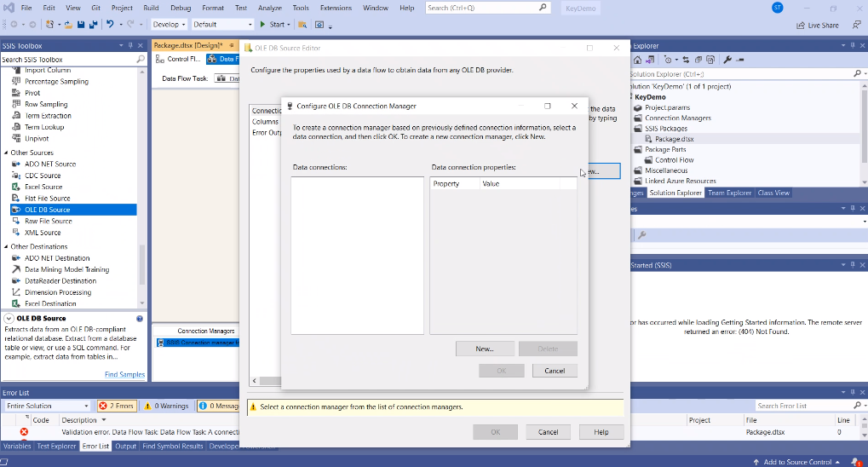The width and height of the screenshot is (868, 467).
Task: Click the Solution Explorer Properties wrench icon
Action: coord(727,60)
